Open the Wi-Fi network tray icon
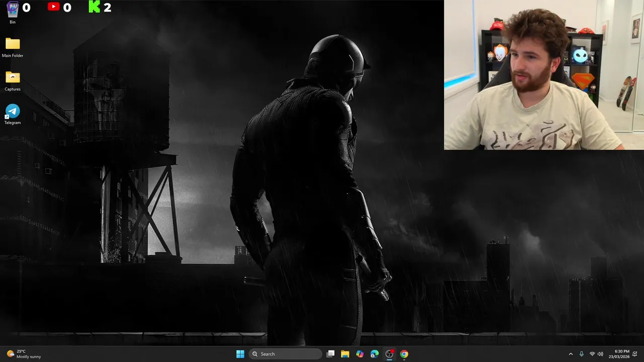This screenshot has width=644, height=362. click(x=592, y=354)
